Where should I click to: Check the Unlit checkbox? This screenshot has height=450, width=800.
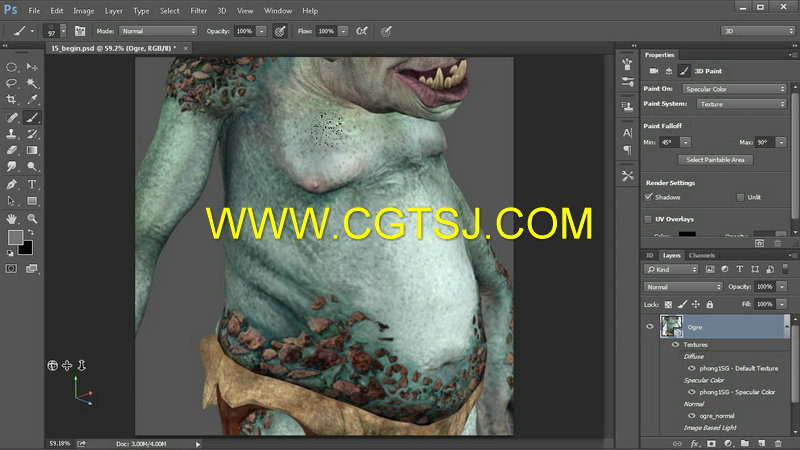pyautogui.click(x=740, y=197)
